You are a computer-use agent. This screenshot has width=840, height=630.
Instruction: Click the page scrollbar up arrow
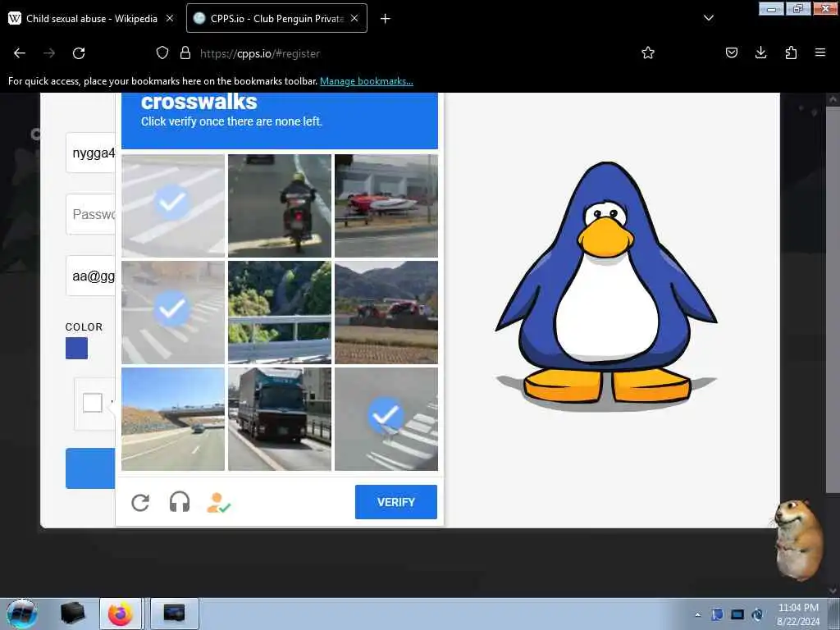click(833, 99)
